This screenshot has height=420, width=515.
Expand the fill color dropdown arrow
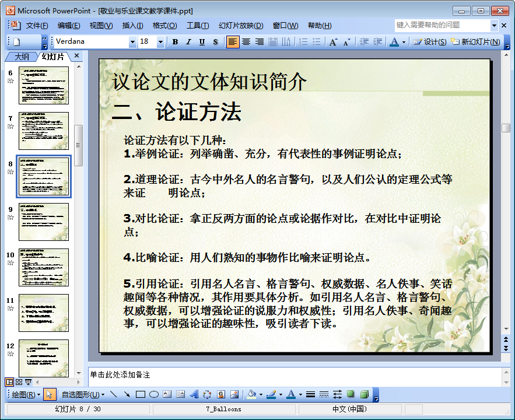click(261, 395)
